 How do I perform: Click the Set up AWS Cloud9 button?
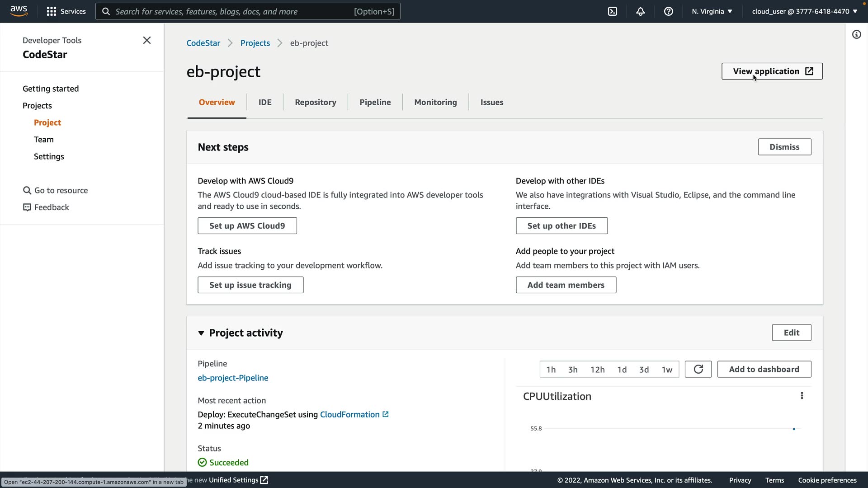click(x=247, y=225)
